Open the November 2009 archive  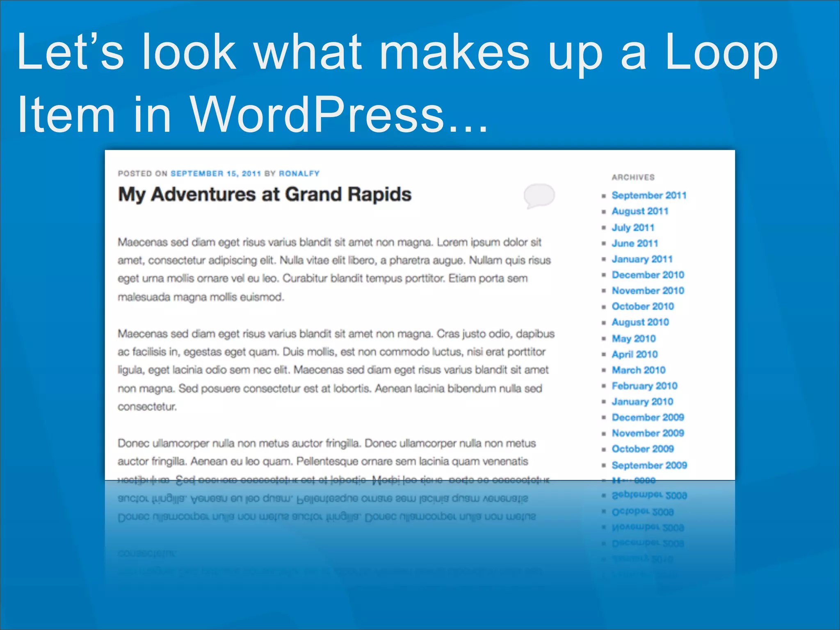[x=648, y=433]
